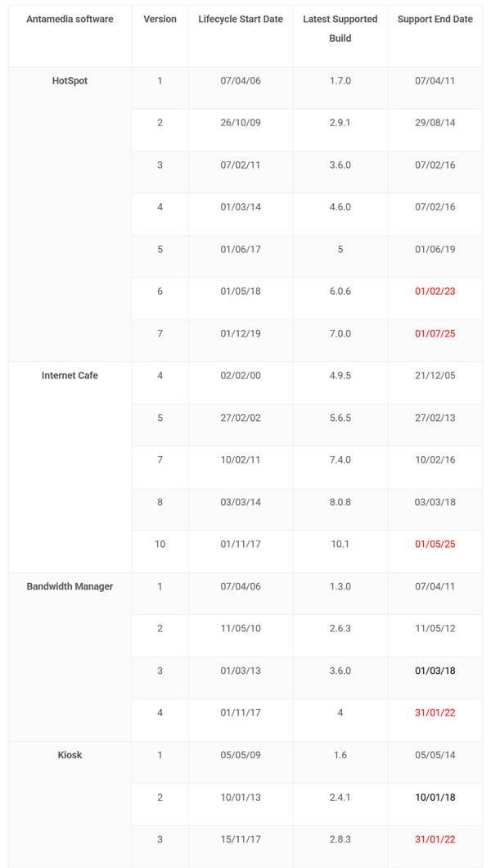Click the 26/10/09 lifecycle start date
The height and width of the screenshot is (868, 491).
(241, 123)
